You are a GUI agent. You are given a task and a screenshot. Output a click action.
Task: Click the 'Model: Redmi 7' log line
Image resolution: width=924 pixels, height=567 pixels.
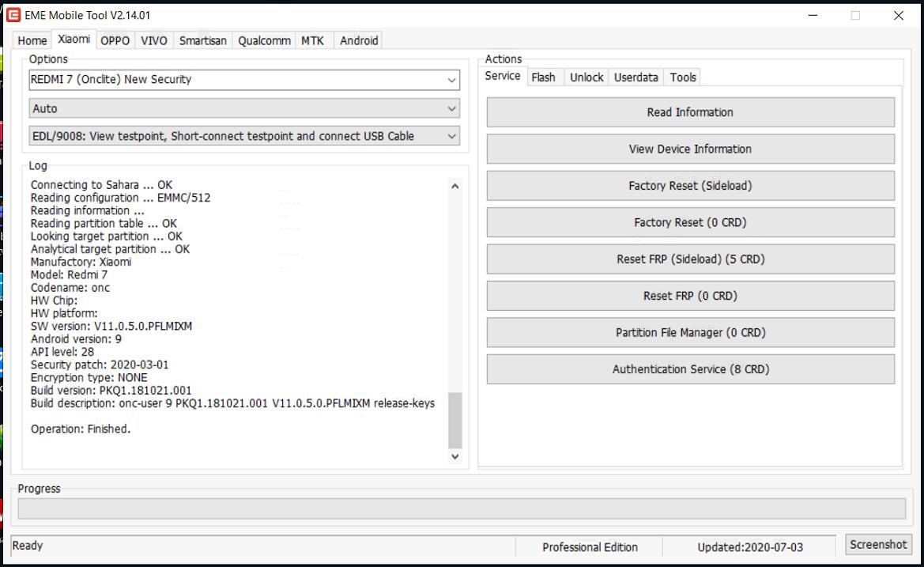[x=69, y=274]
